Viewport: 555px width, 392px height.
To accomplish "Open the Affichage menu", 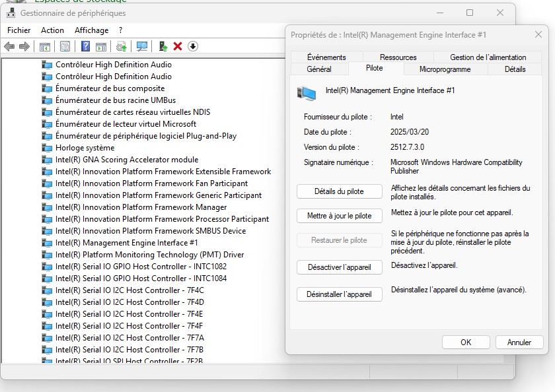I will [x=91, y=30].
